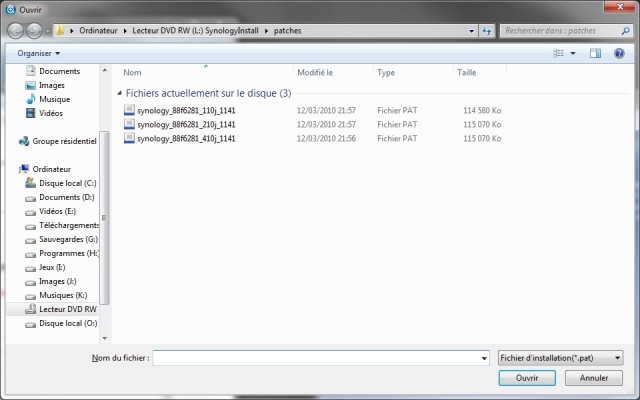Click the icon of synology_88f6281_410j_1141
This screenshot has width=640, height=400.
(x=129, y=138)
